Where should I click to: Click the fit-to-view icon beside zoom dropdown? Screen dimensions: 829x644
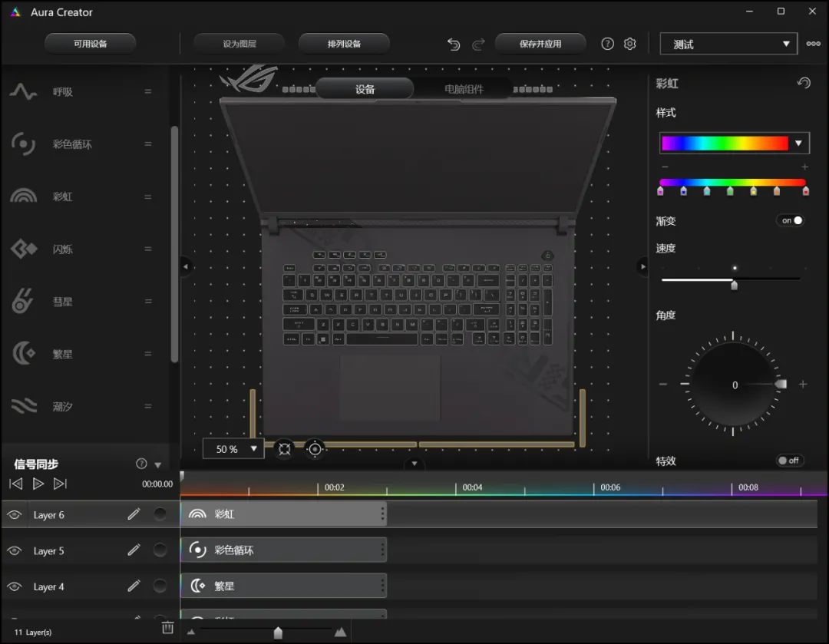tap(284, 449)
